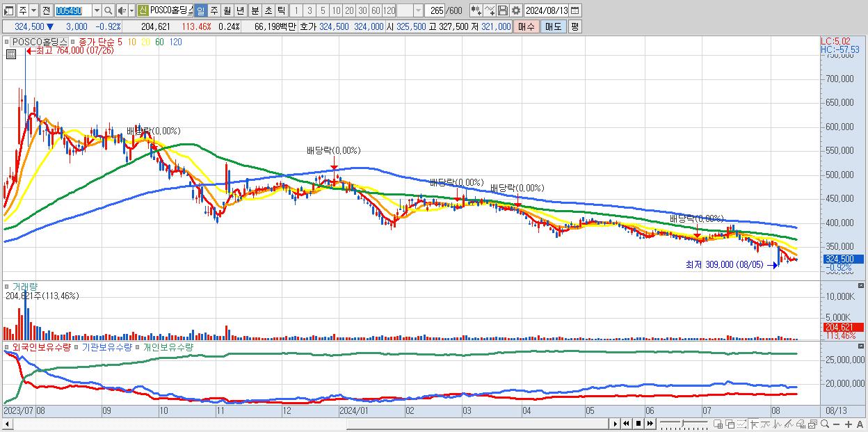Open the calendar date picker icon
The image size is (868, 432).
575,10
